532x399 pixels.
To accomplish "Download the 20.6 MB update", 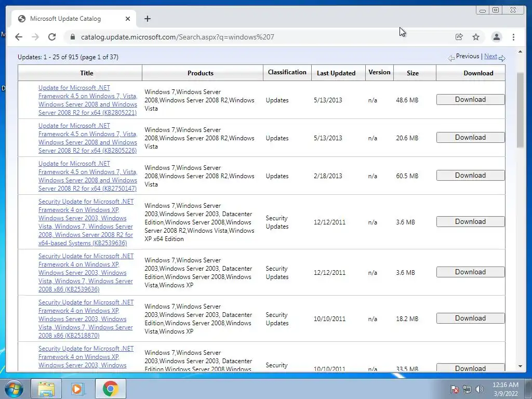I will click(x=470, y=137).
